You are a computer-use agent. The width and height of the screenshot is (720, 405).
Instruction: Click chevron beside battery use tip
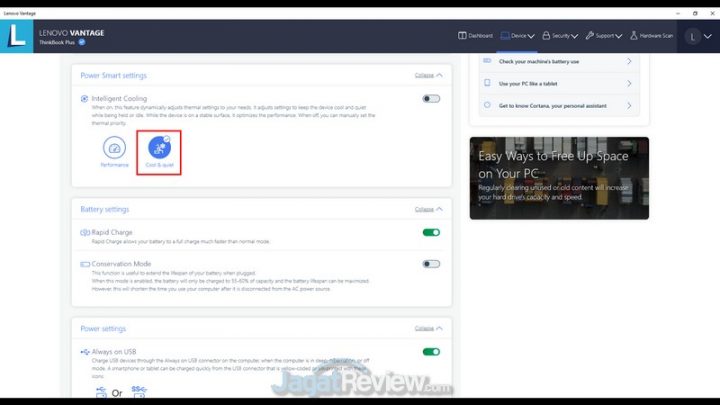(x=629, y=62)
